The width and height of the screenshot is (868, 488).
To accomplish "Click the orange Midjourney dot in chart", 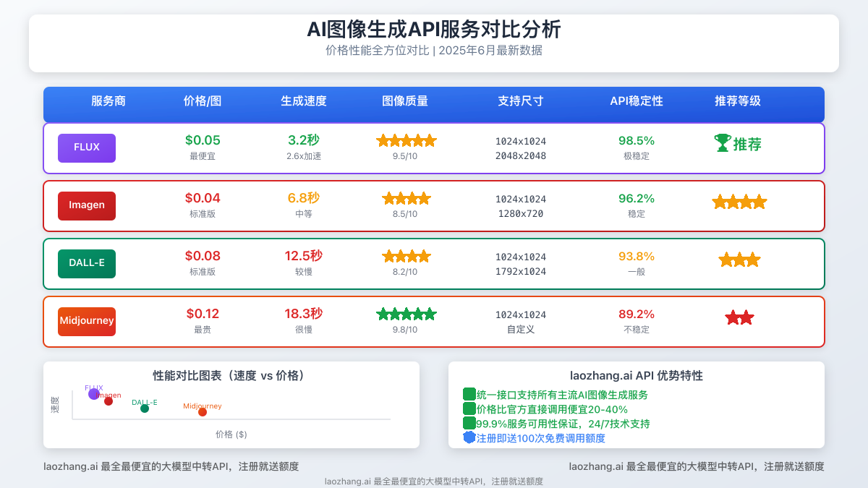I will [203, 412].
